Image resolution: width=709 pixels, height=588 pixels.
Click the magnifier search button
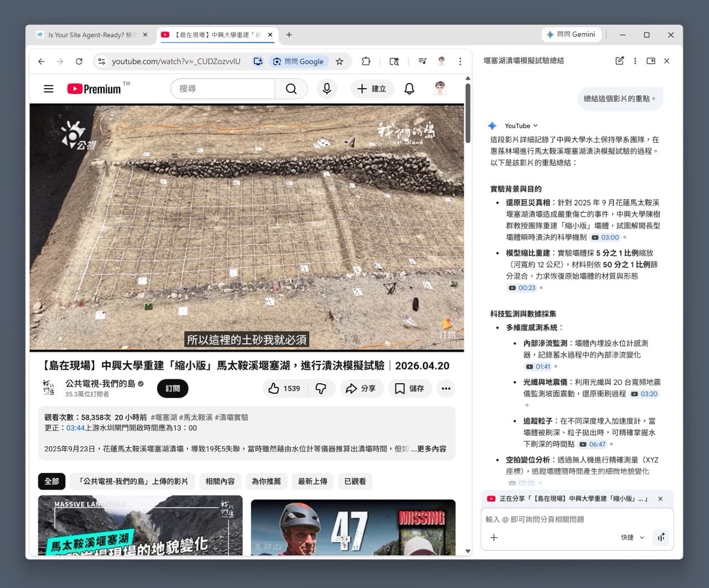[x=291, y=89]
